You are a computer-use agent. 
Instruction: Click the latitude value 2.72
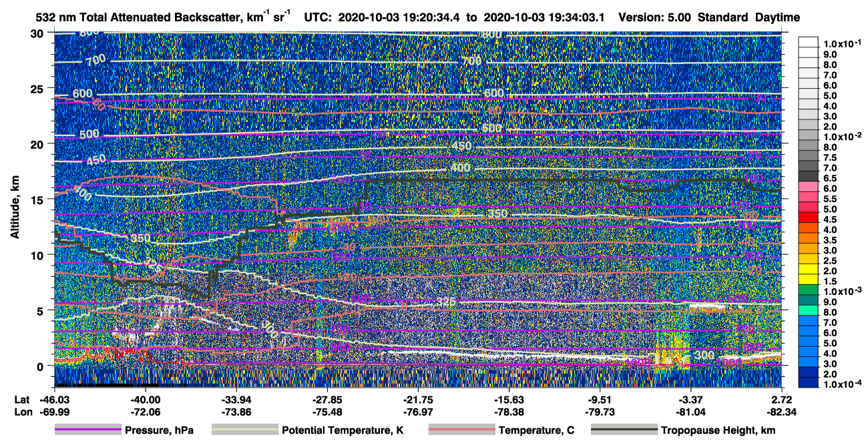[x=781, y=400]
